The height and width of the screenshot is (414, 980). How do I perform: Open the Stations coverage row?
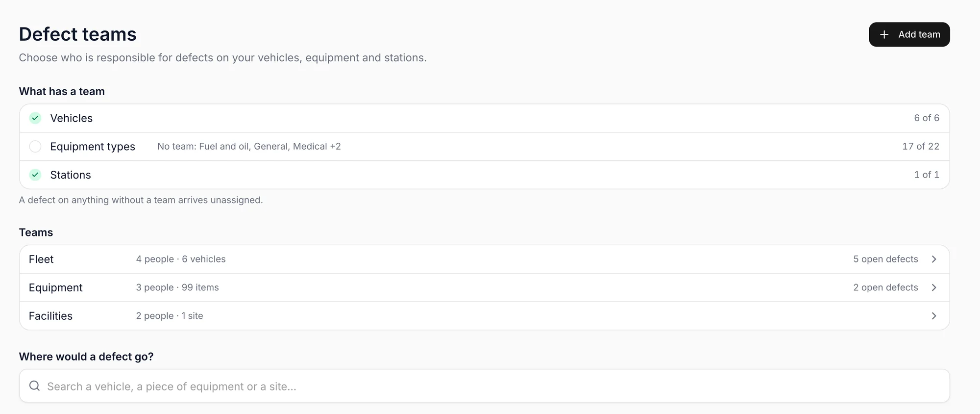(x=484, y=175)
